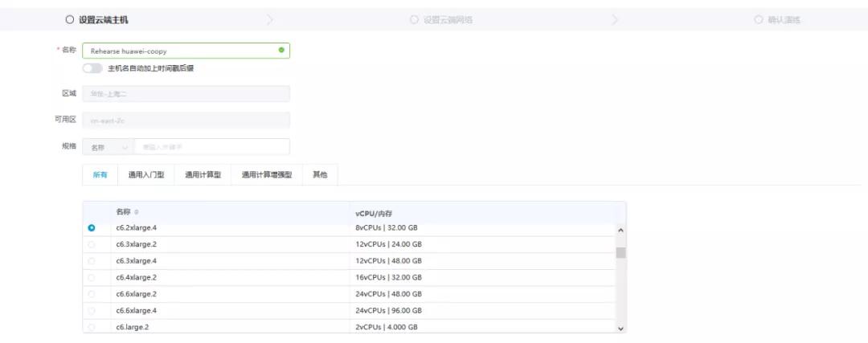Click the 设置云端主机 step circle icon
This screenshot has height=343, width=868.
[70, 19]
